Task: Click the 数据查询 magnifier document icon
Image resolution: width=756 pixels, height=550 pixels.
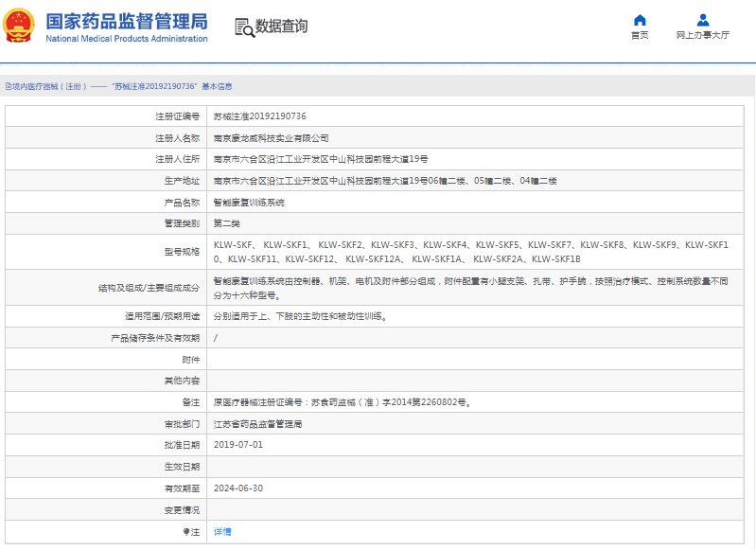Action: (244, 27)
